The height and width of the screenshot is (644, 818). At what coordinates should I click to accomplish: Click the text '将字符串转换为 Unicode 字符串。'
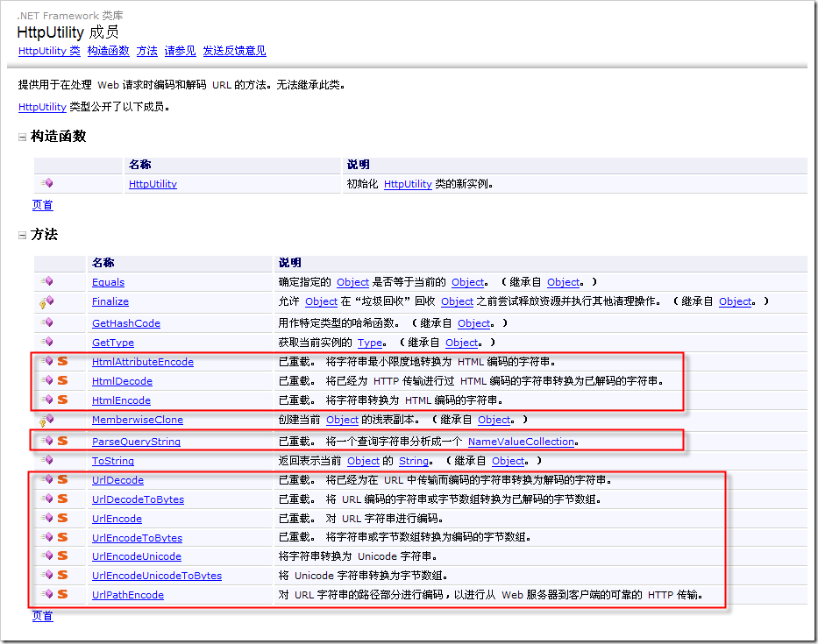click(x=358, y=556)
